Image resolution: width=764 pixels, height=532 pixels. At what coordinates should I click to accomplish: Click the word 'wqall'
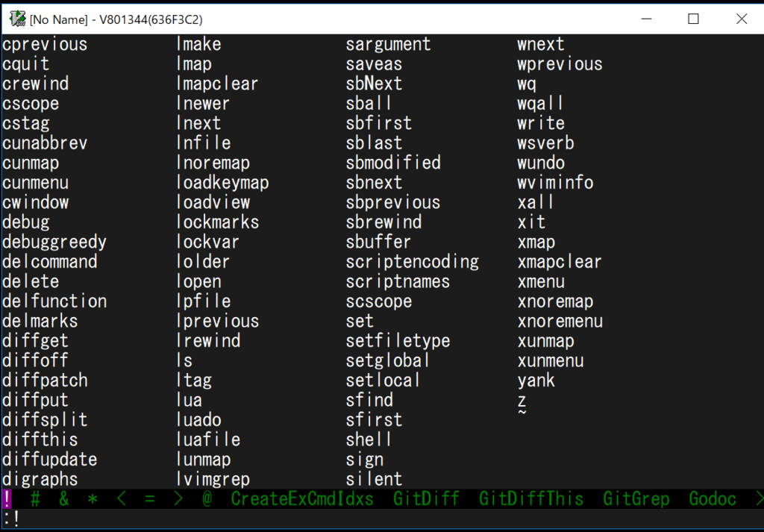541,104
